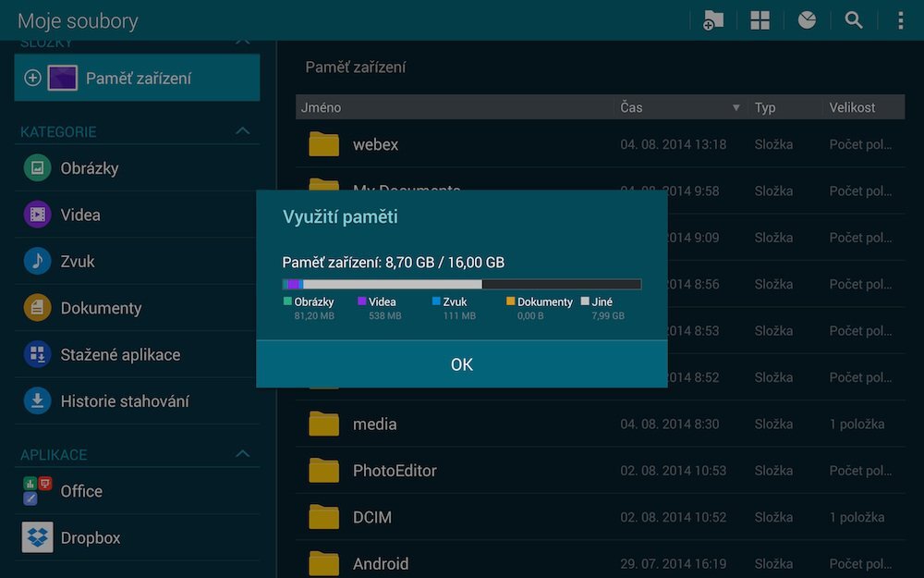This screenshot has height=578, width=924.
Task: Select Historie stahování in sidebar
Action: [x=124, y=401]
